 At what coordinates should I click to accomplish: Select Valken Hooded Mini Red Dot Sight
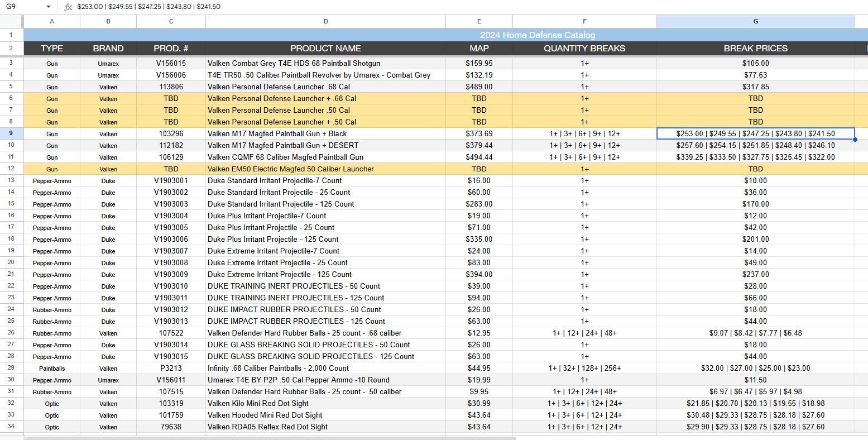point(325,415)
